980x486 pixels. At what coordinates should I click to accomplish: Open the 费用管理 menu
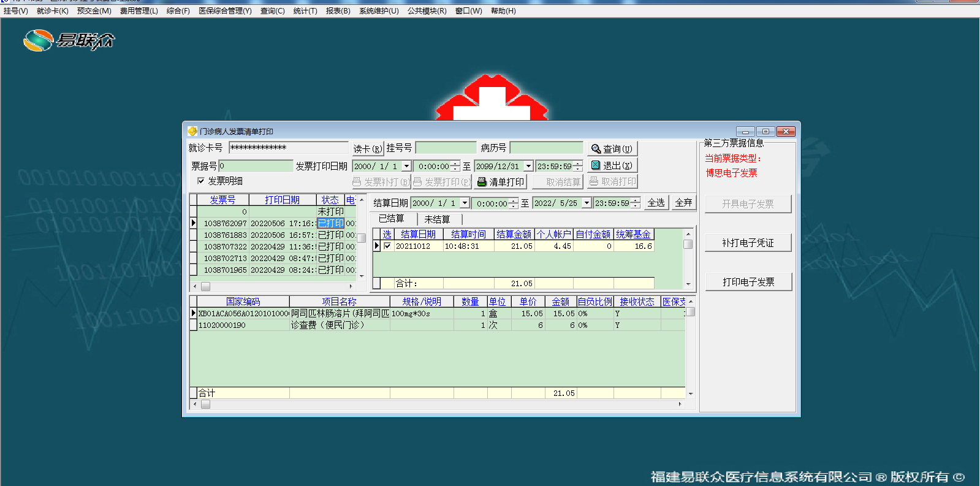139,11
